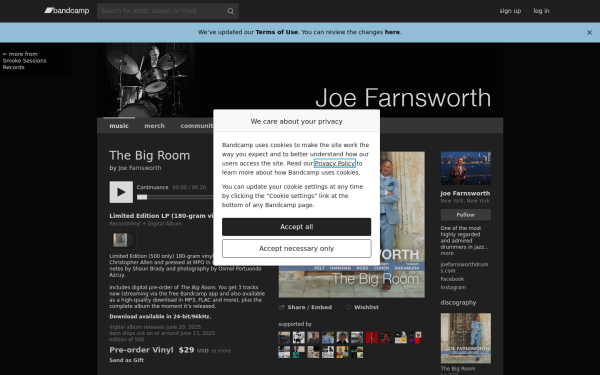600x375 pixels.
Task: Play the Continuance track
Action: click(121, 192)
